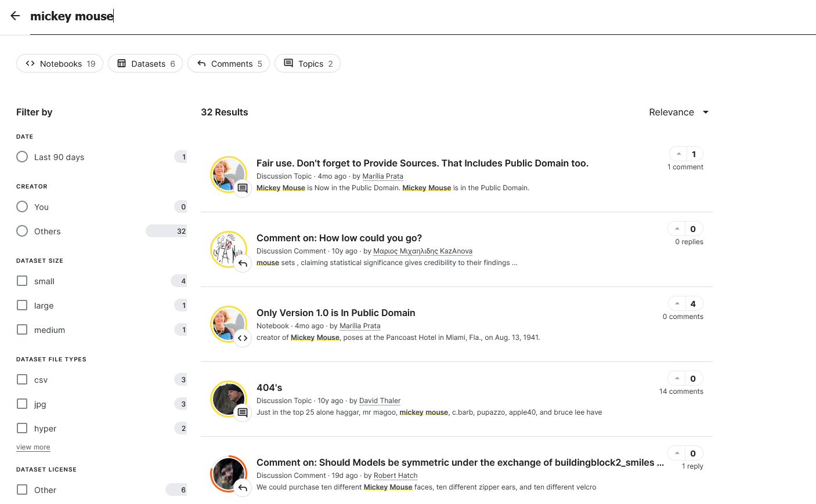Check the medium dataset size box
816x504 pixels.
22,329
